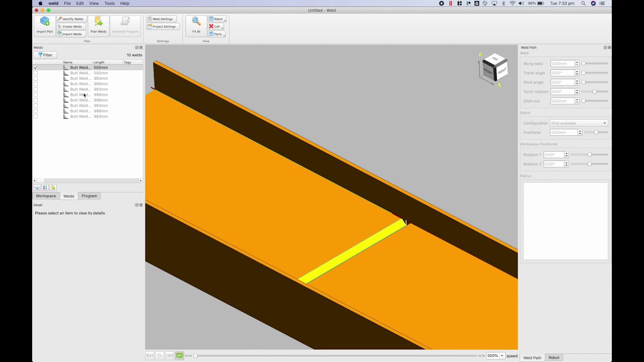Click the Import Welds button

[x=70, y=34]
